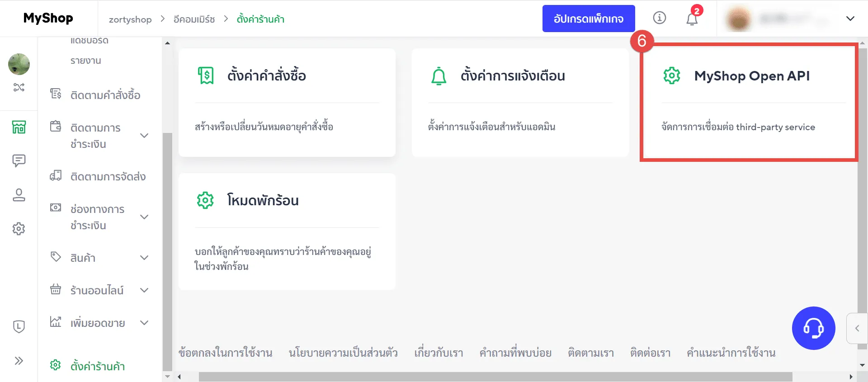This screenshot has height=382, width=868.
Task: Open the chat messages icon in left rail
Action: click(x=19, y=160)
